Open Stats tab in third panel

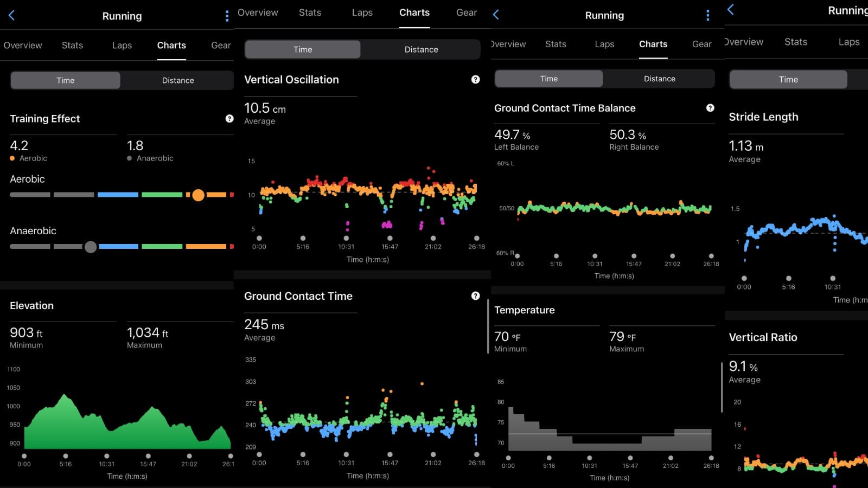556,44
